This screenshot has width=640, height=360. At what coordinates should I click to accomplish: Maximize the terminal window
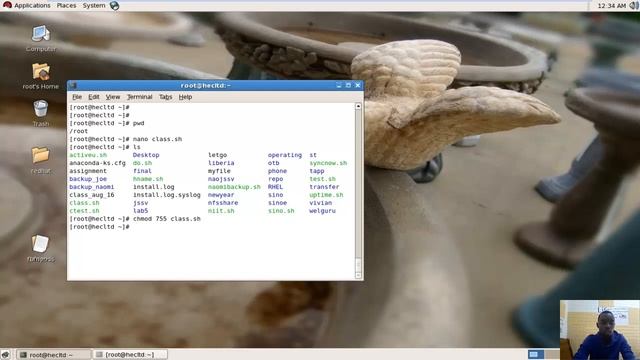348,85
